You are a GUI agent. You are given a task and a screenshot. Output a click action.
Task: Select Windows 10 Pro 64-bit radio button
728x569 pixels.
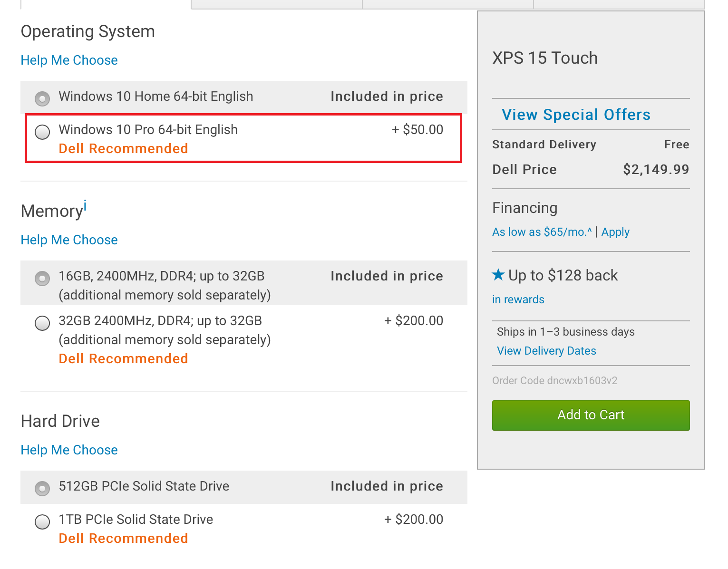tap(42, 132)
